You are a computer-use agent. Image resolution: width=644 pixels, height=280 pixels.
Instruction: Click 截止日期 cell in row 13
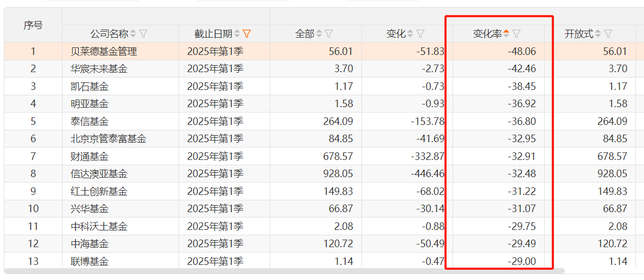224,261
